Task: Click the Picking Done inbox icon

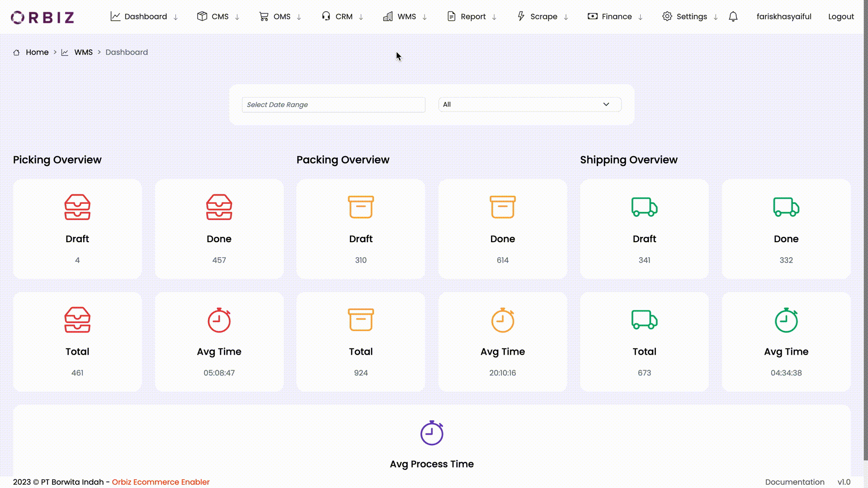Action: click(219, 207)
